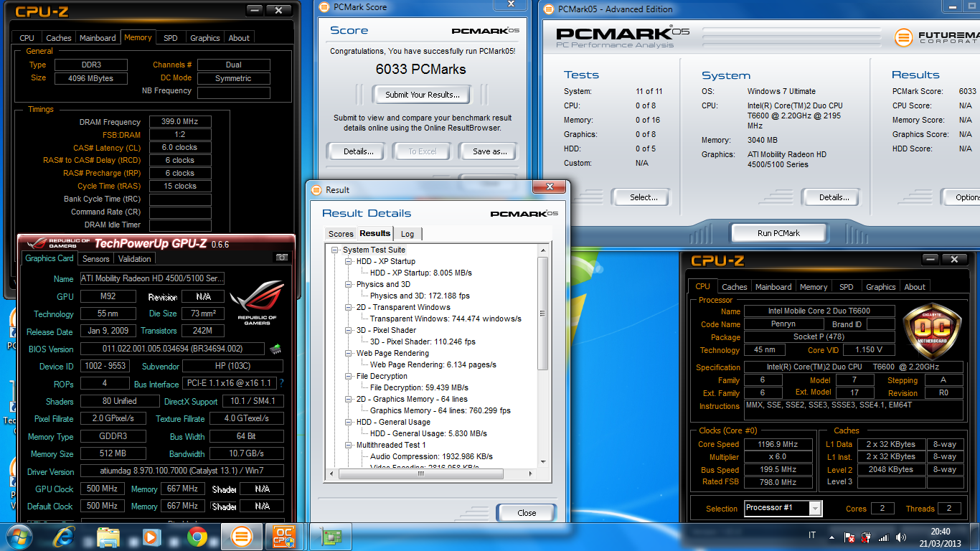Launch Internet Explorer from the taskbar
The height and width of the screenshot is (551, 980).
[65, 537]
